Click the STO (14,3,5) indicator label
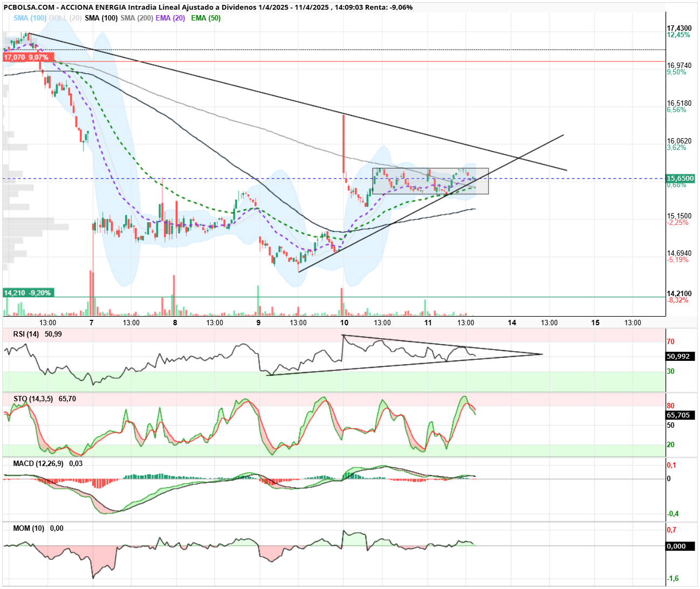The height and width of the screenshot is (589, 700). (x=33, y=399)
